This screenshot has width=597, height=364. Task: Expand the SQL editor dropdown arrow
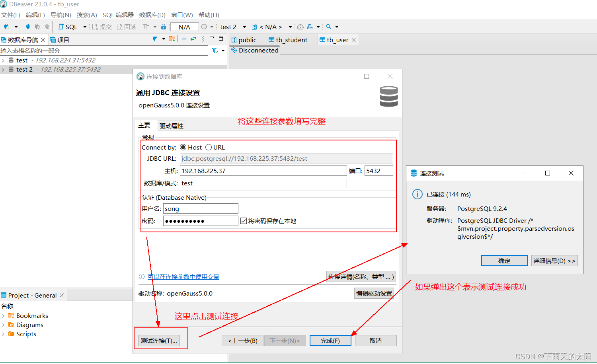85,27
